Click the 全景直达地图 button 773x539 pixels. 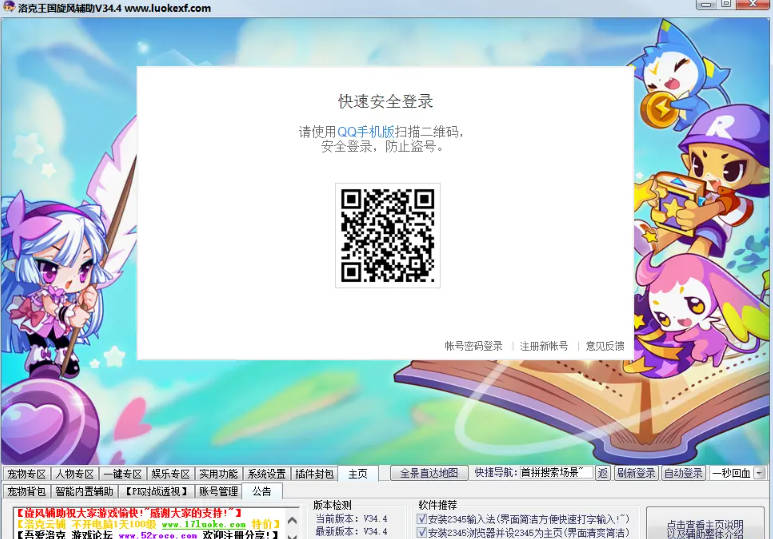click(x=429, y=473)
